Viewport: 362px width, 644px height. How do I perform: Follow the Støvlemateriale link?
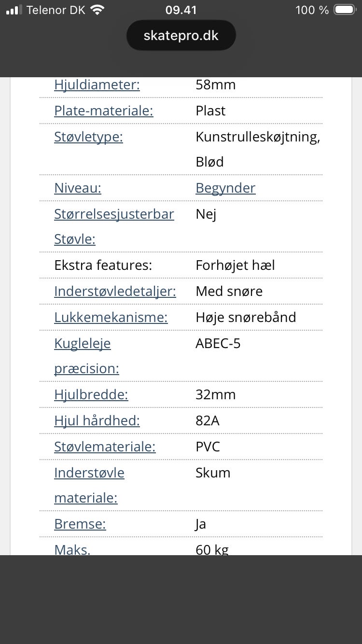[x=105, y=447]
